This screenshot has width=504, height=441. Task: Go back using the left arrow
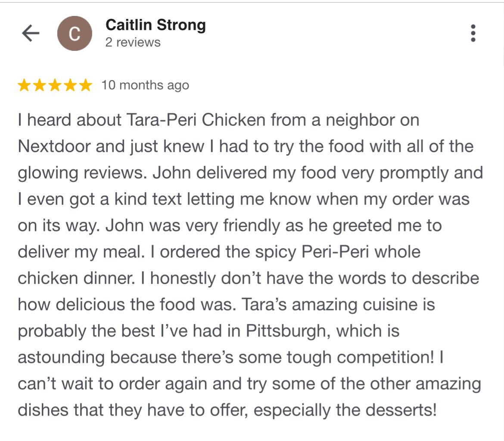31,33
